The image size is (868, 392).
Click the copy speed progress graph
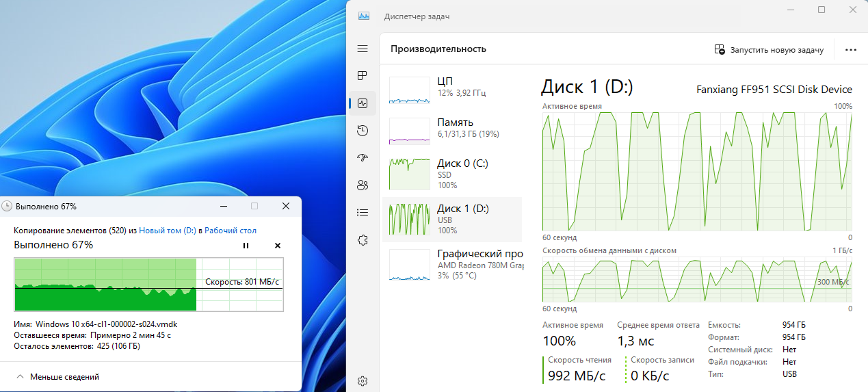(x=148, y=285)
